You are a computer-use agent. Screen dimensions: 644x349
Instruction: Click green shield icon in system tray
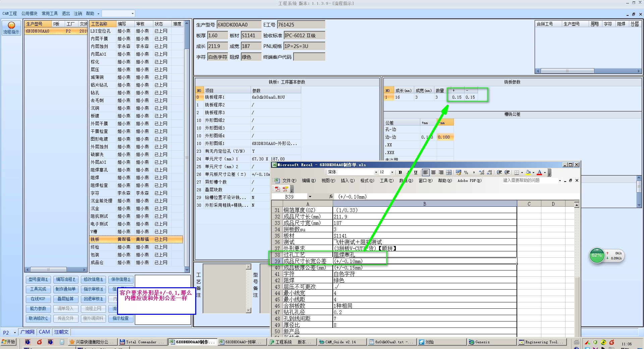click(595, 342)
